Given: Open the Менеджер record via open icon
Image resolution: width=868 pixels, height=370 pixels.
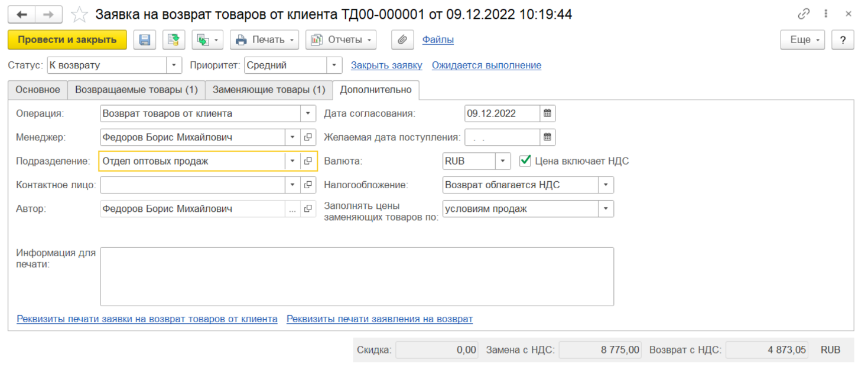Looking at the screenshot, I should tap(308, 137).
